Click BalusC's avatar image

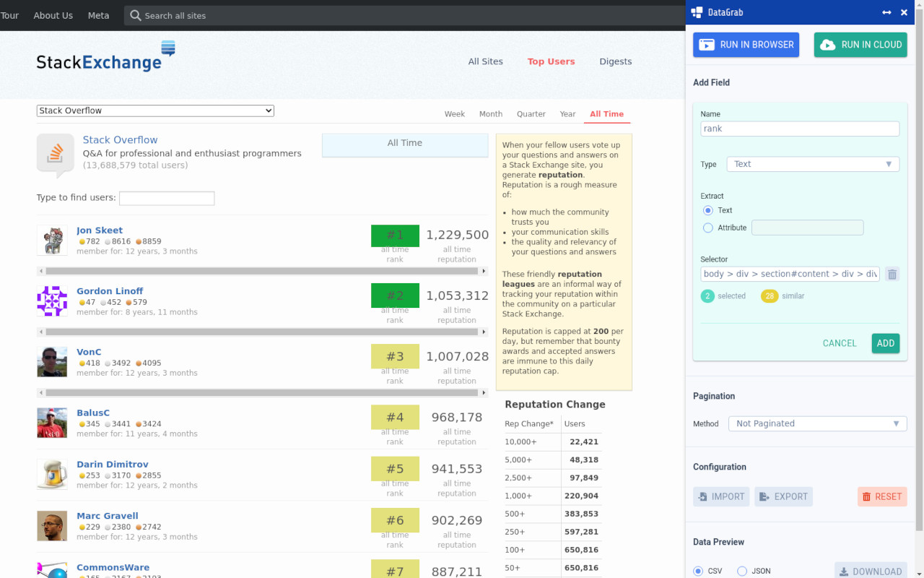[52, 423]
